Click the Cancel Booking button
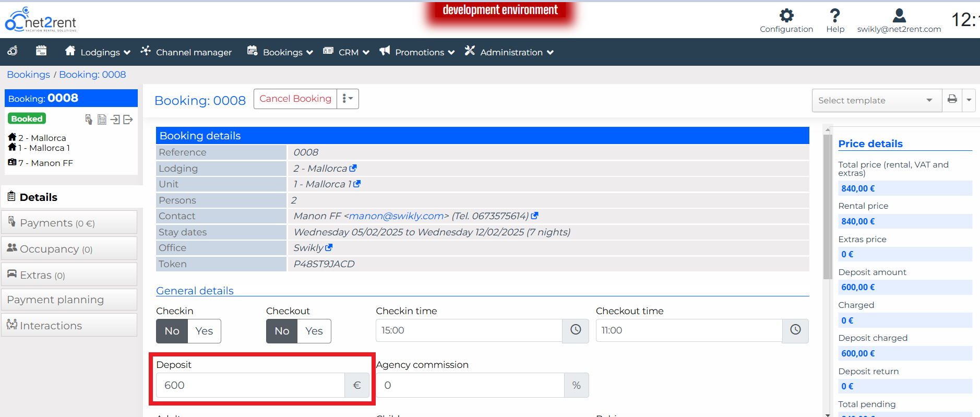 pos(295,99)
